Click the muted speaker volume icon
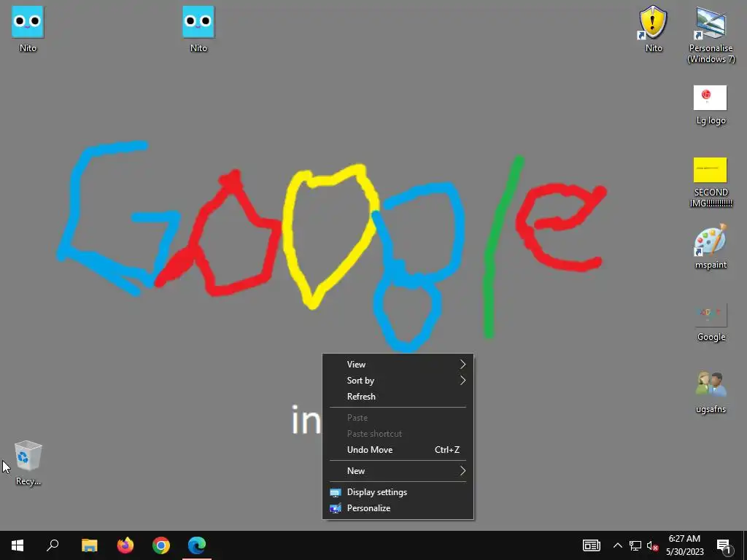The width and height of the screenshot is (747, 560). [x=652, y=545]
